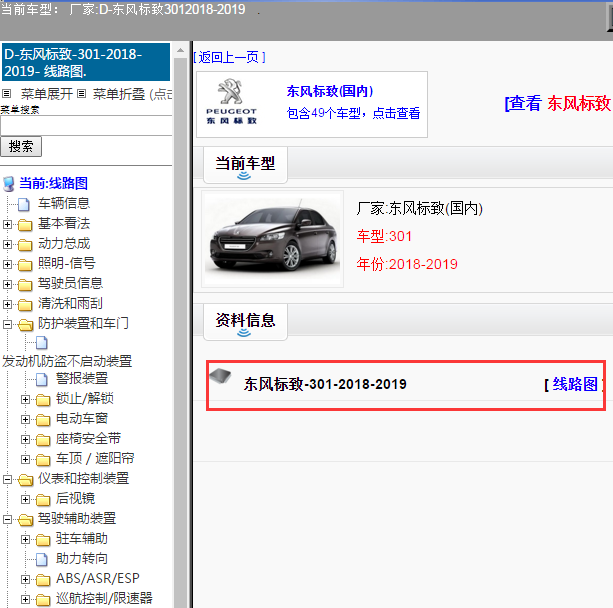The width and height of the screenshot is (613, 608).
Task: Collapse the 驾驶辅助装置 tree node
Action: [x=7, y=519]
